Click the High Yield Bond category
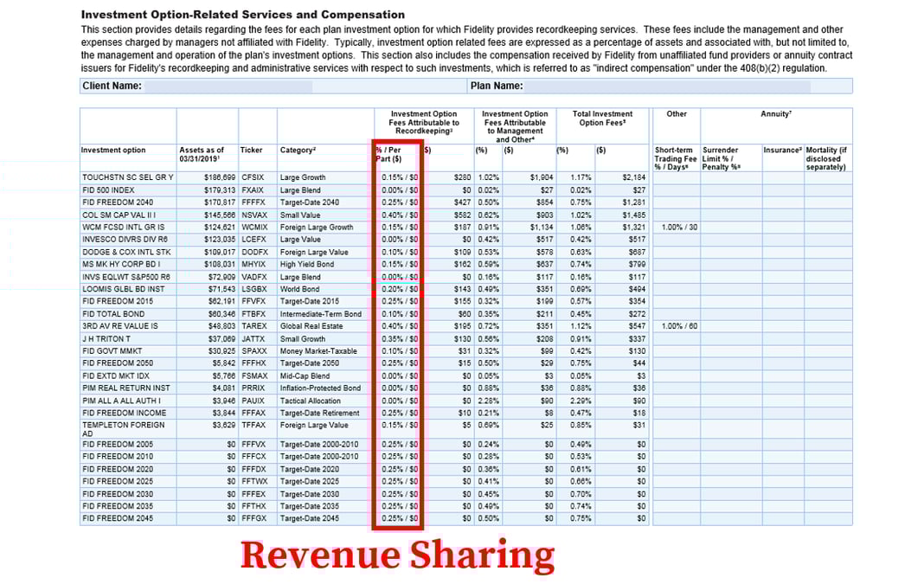Screen dimensions: 924x584 coord(307,264)
